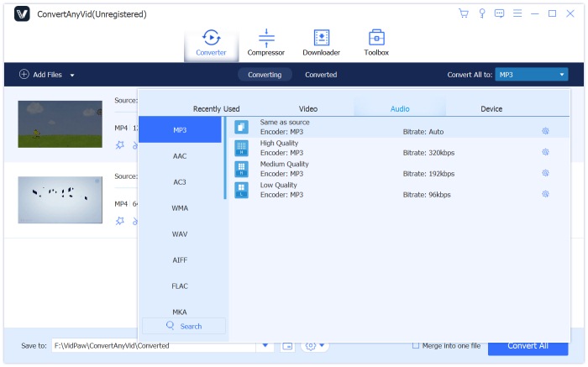Switch to the Converted tab

click(x=321, y=75)
